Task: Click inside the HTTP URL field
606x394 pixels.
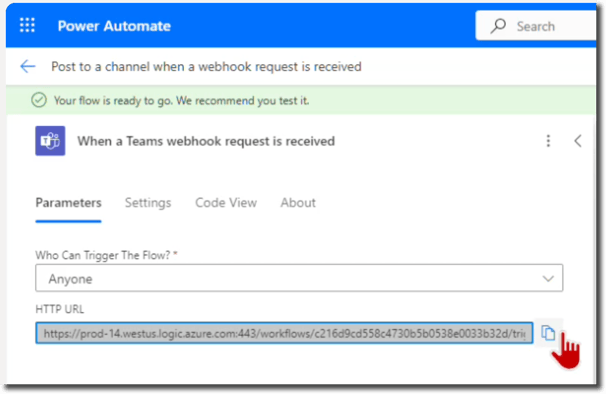Action: tap(284, 333)
